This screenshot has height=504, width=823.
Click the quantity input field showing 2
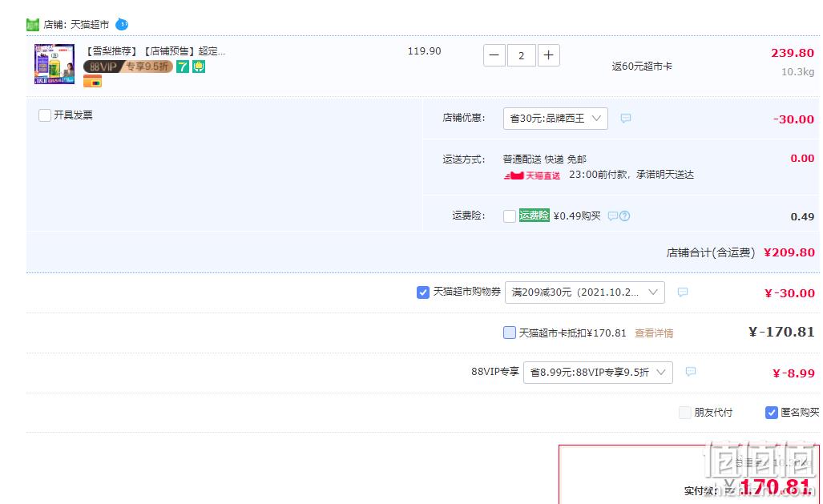coord(521,55)
